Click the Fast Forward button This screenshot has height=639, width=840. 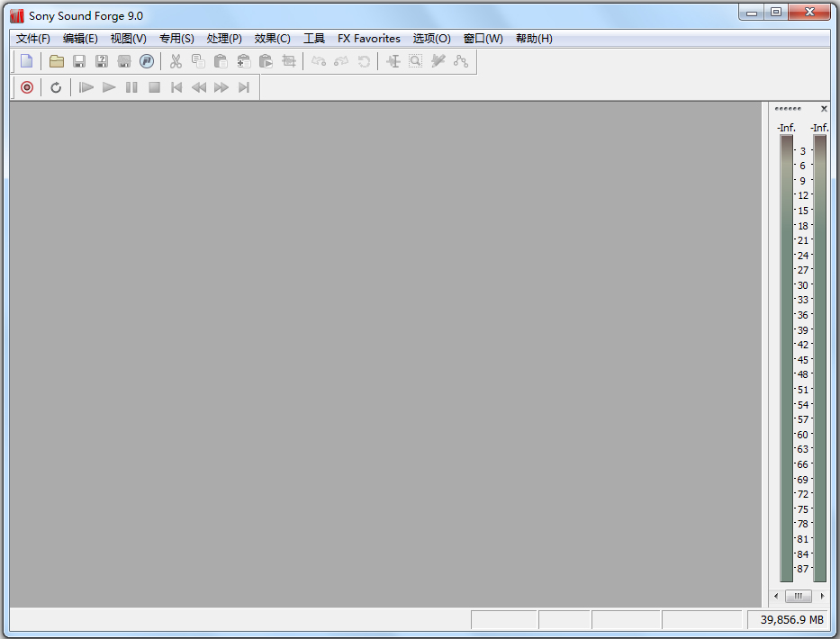(221, 87)
